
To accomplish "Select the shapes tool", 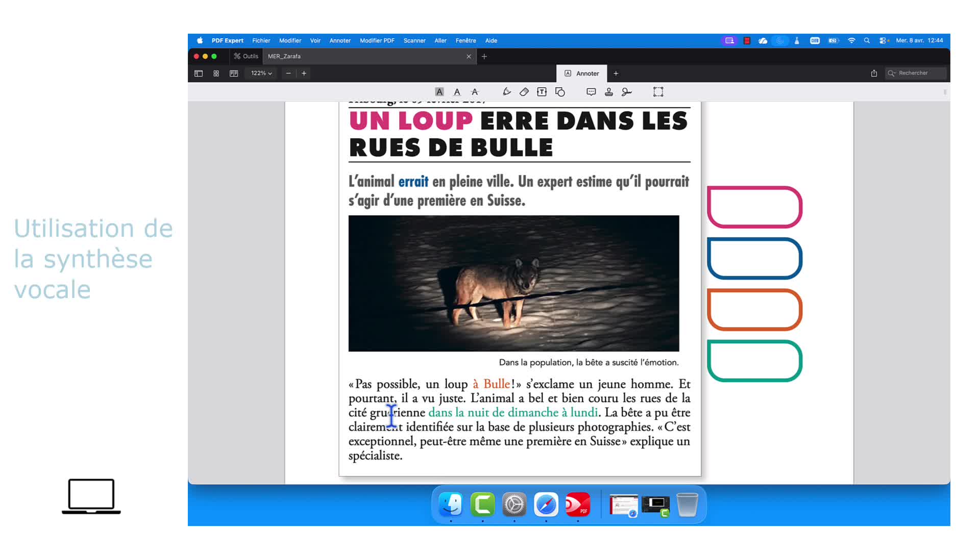I will click(560, 92).
